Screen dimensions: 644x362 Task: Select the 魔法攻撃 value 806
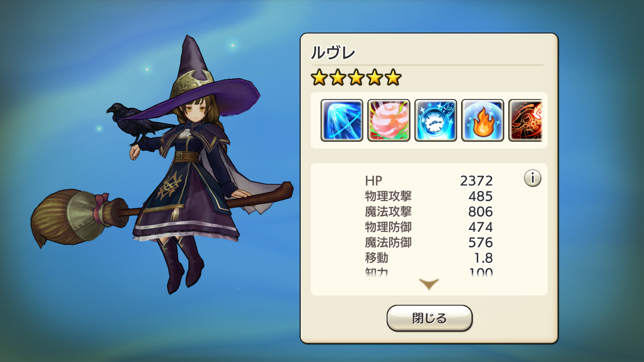[480, 212]
